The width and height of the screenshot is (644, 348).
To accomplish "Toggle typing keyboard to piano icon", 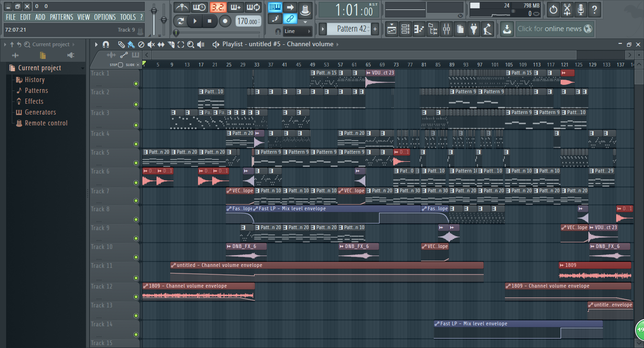I will 275,7.
